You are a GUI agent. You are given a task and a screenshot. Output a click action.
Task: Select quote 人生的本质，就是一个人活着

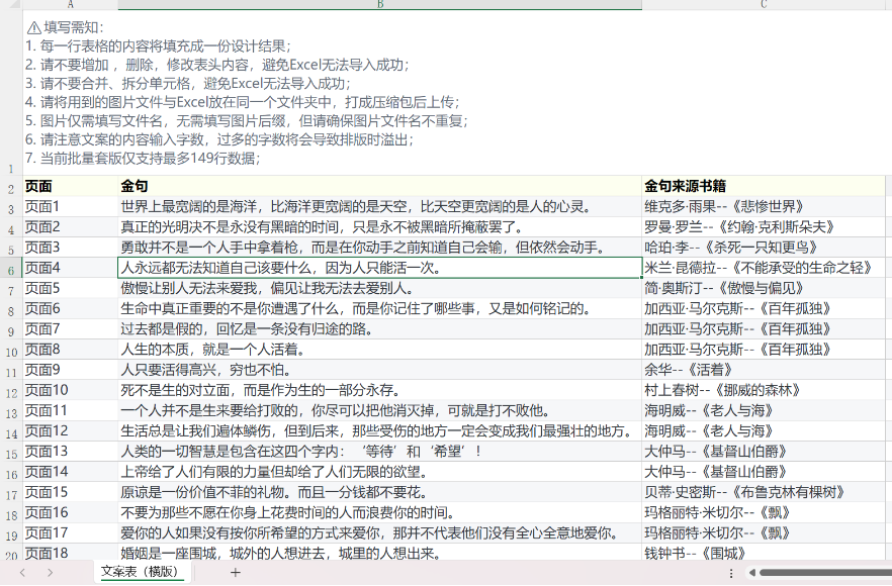pyautogui.click(x=380, y=350)
